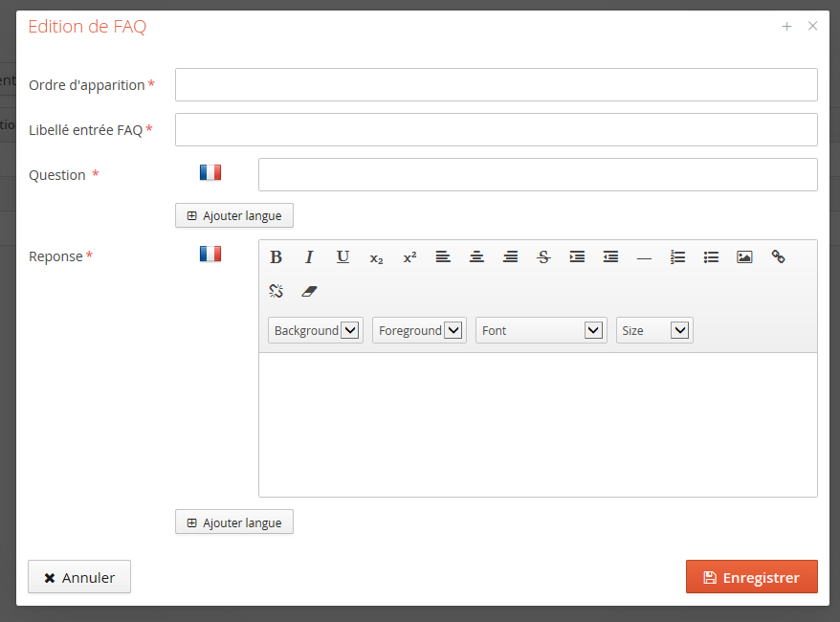Focus the Ordre d'apparition input field

[x=496, y=84]
